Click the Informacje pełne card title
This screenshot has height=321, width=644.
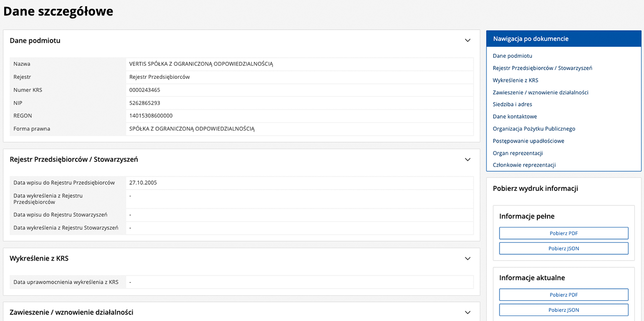click(527, 217)
